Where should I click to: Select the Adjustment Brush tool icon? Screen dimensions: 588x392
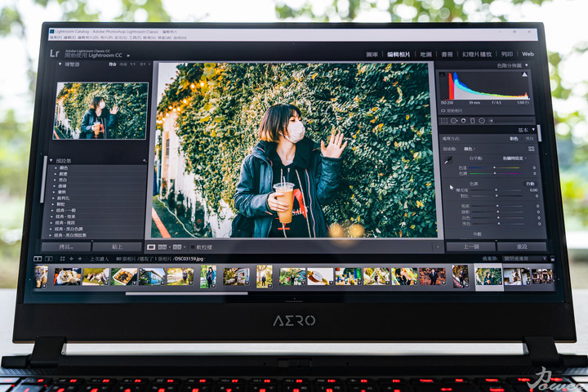coord(492,121)
